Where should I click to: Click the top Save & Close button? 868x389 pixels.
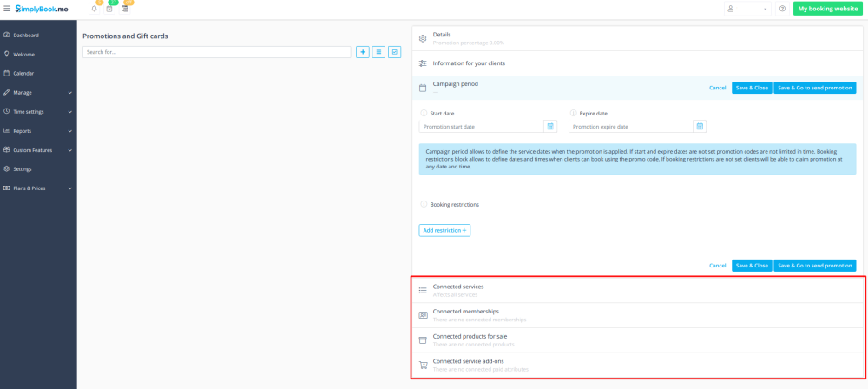[x=751, y=88]
